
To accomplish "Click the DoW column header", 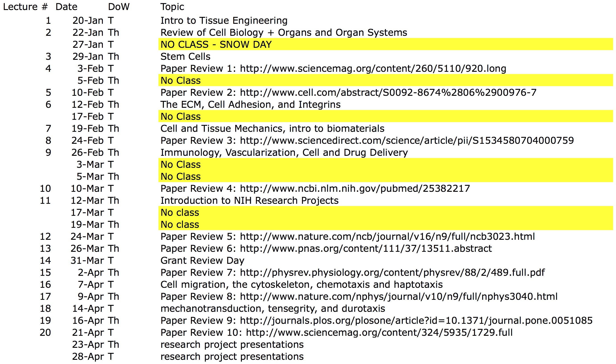I will tap(119, 7).
